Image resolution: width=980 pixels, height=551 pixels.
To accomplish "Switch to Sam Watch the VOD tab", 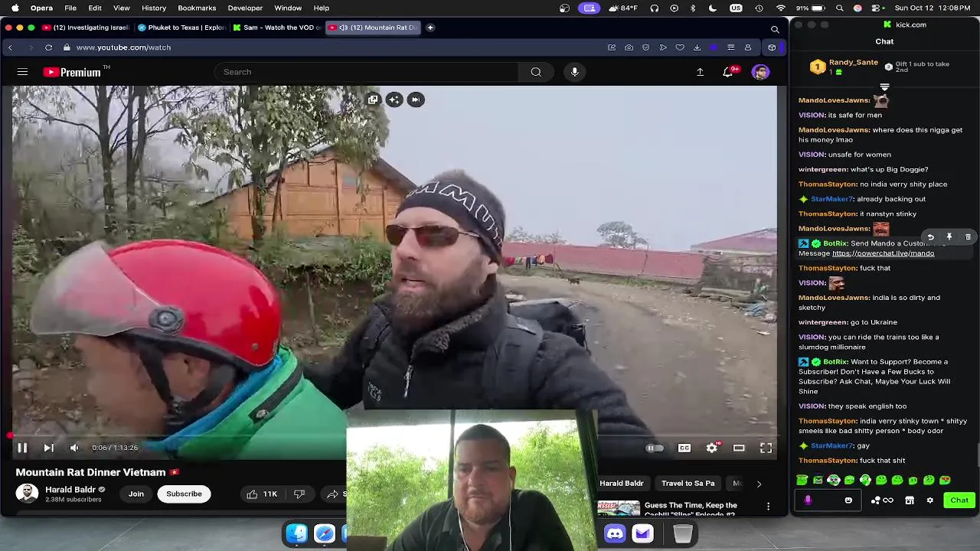I will click(x=277, y=28).
